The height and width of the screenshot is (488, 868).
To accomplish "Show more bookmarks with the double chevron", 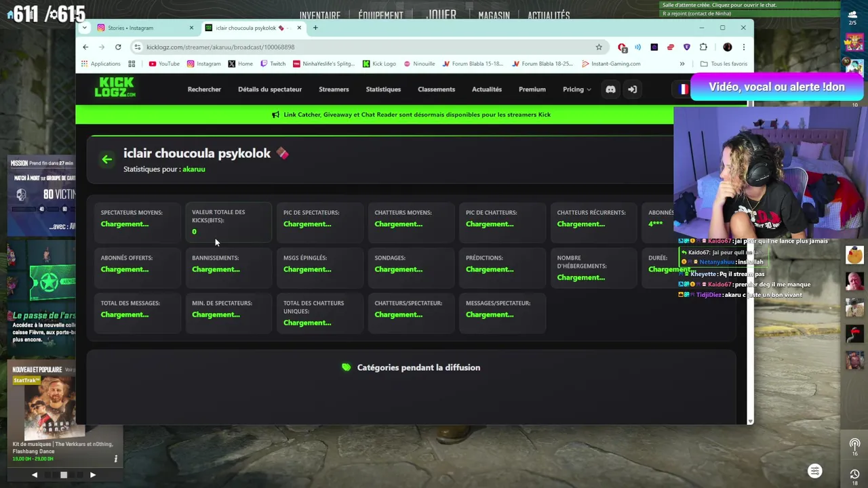I will coord(682,64).
